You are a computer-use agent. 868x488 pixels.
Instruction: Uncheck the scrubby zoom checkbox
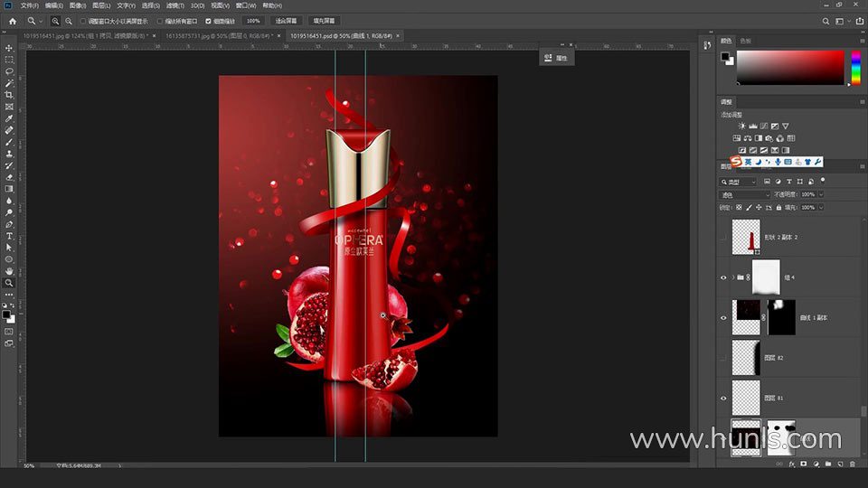coord(209,20)
